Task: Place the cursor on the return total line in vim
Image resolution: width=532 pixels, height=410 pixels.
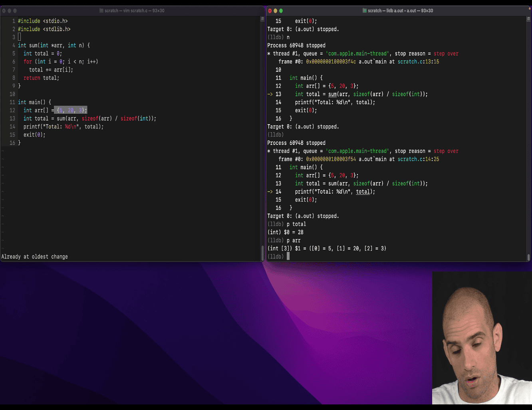Action: (41, 78)
